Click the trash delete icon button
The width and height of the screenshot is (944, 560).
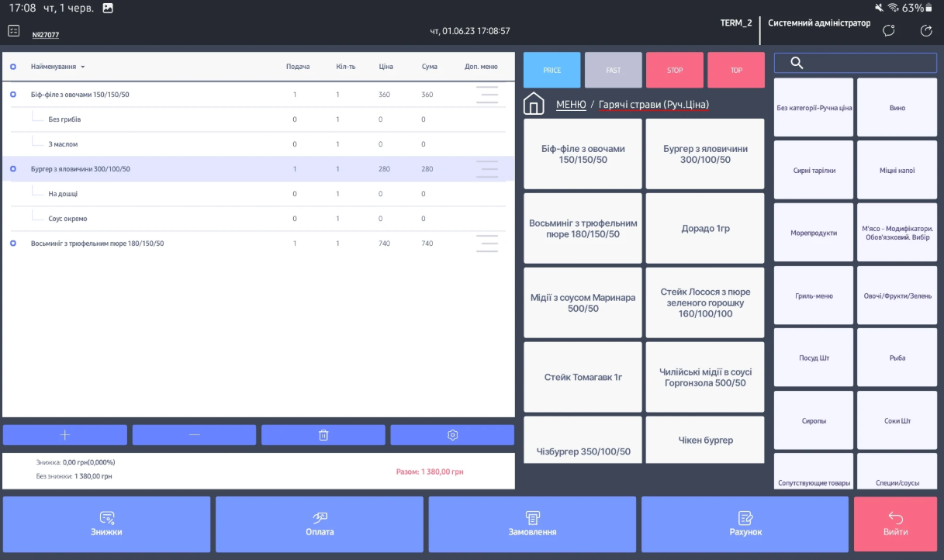(x=323, y=435)
